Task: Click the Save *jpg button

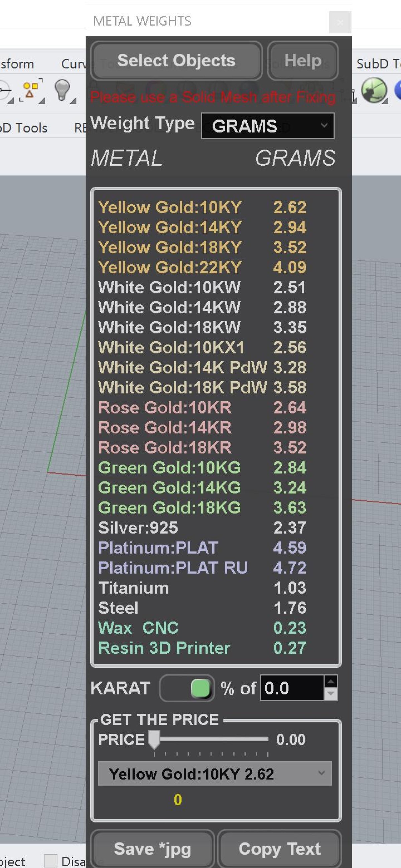Action: point(152,848)
